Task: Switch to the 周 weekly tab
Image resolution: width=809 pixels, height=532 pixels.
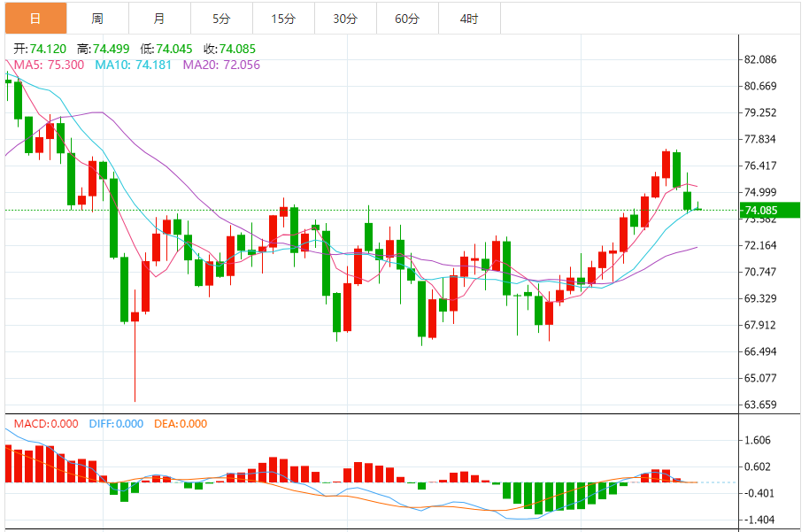Action: pos(97,19)
